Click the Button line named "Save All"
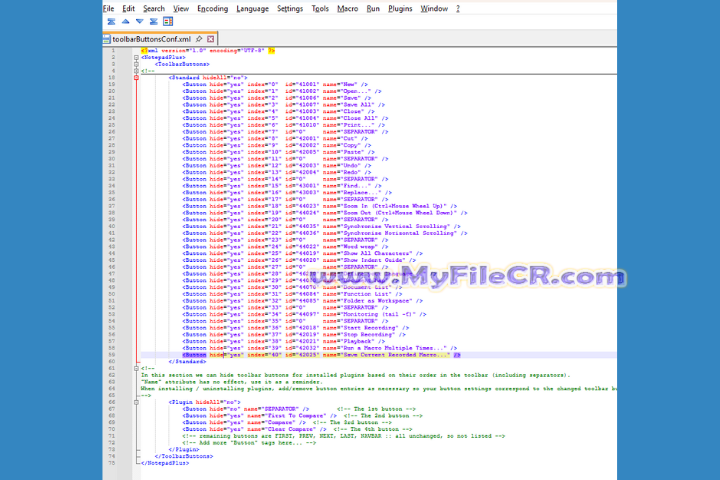 pos(284,105)
